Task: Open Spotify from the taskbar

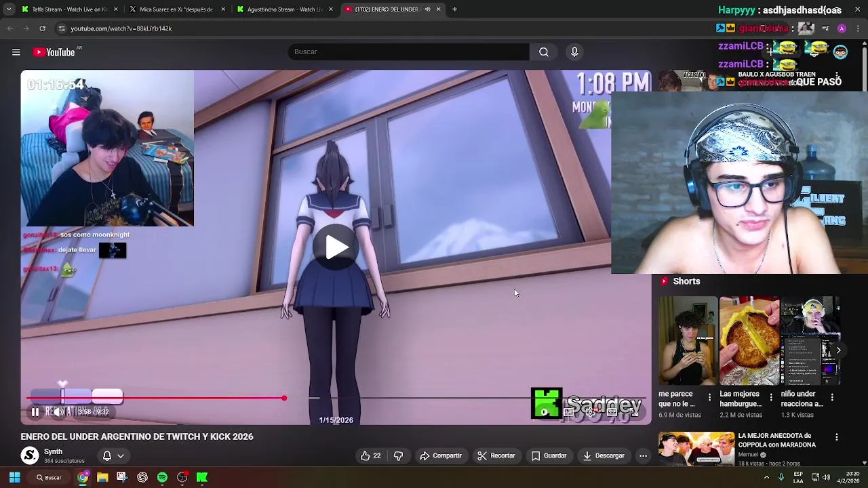Action: [162, 477]
